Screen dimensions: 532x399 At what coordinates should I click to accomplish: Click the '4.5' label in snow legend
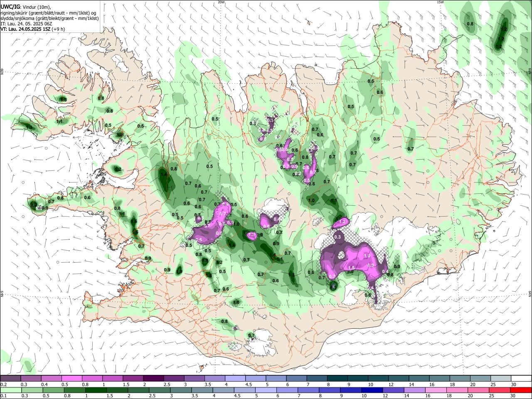coord(249,384)
